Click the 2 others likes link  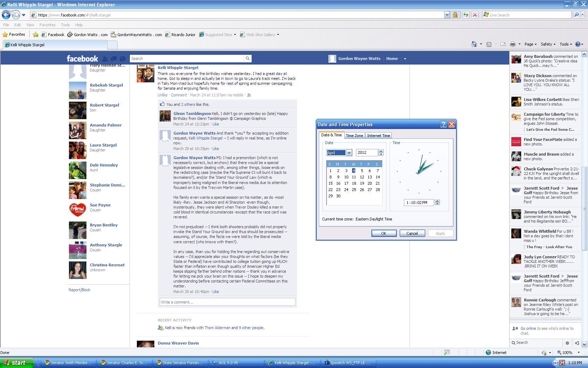[188, 104]
